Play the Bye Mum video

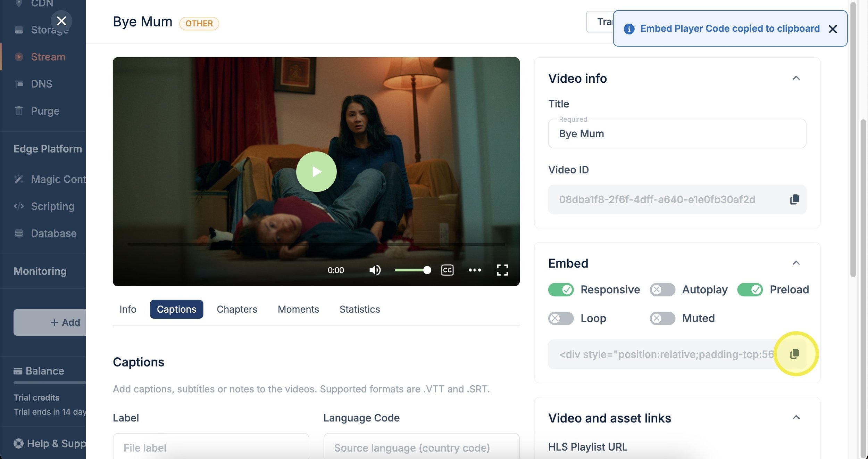click(x=316, y=172)
